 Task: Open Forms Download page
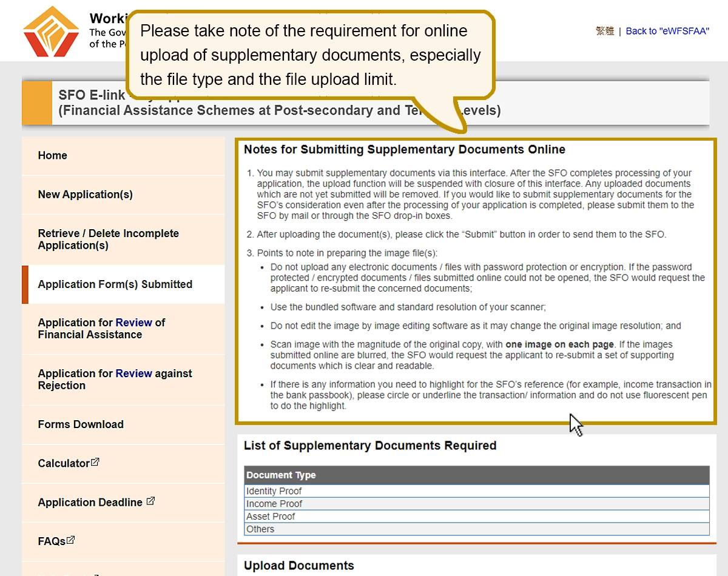point(81,424)
